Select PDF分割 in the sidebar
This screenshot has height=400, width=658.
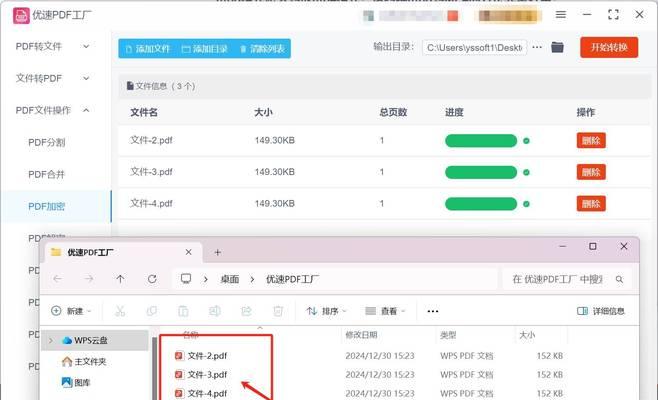pyautogui.click(x=47, y=143)
